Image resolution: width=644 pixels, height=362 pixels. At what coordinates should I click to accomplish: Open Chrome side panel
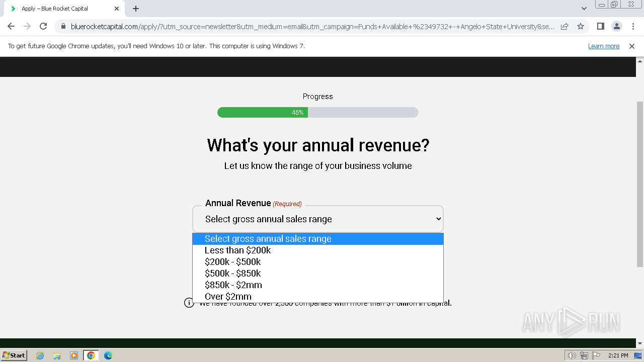(x=600, y=26)
